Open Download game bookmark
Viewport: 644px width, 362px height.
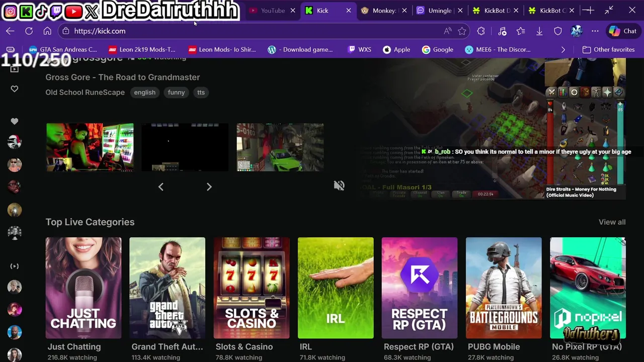click(300, 49)
